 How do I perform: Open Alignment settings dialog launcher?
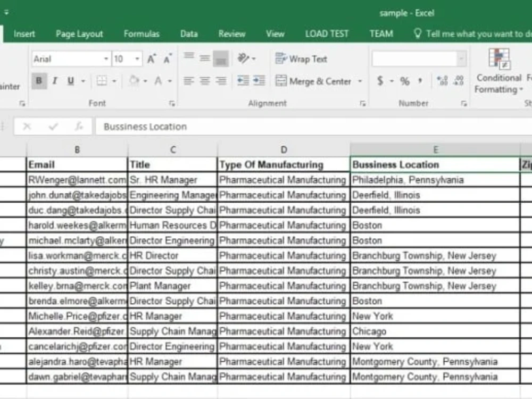click(x=363, y=104)
